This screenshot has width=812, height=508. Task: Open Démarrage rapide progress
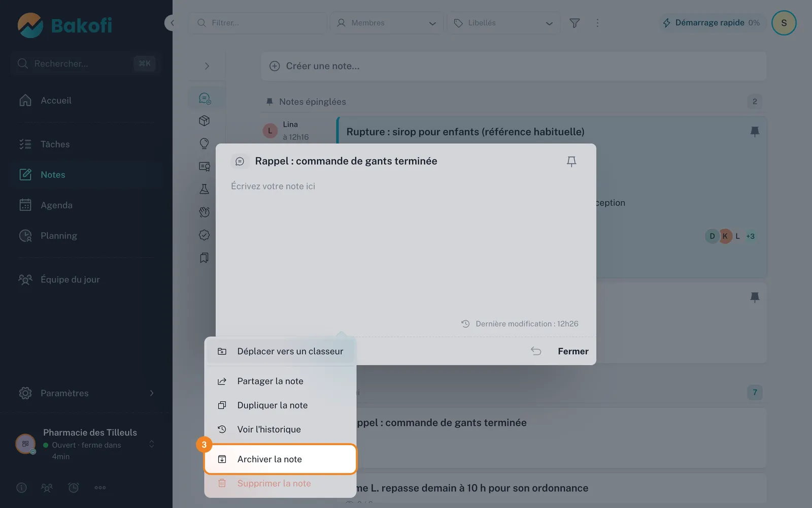tap(711, 23)
